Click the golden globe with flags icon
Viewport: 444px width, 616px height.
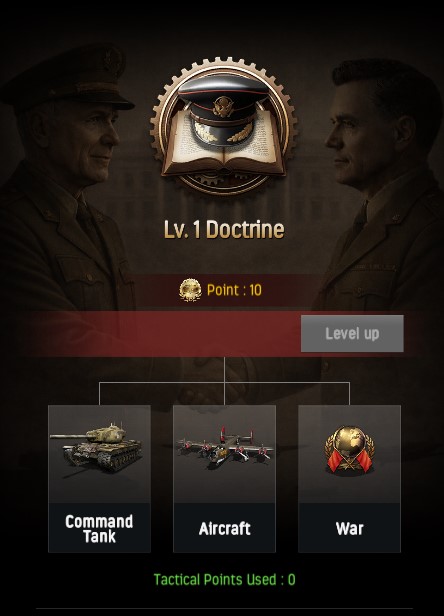pos(349,449)
